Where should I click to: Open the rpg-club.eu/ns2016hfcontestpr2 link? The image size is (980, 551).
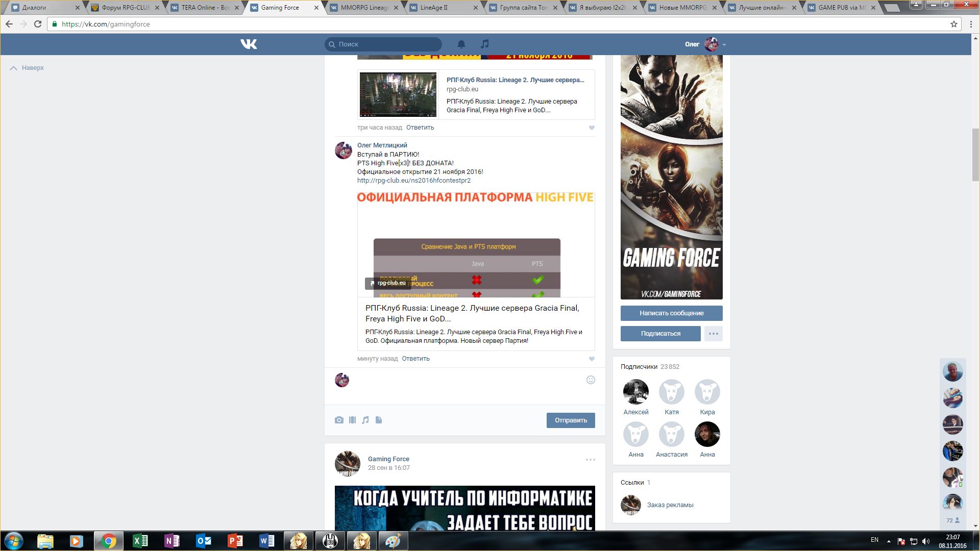pos(413,181)
